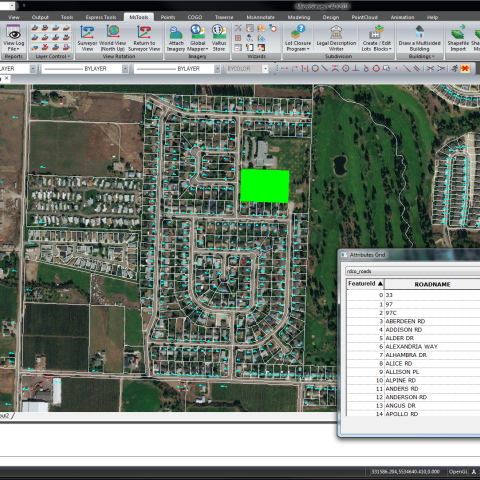480x480 pixels.
Task: Expand the Buildings panel arrow
Action: click(433, 56)
